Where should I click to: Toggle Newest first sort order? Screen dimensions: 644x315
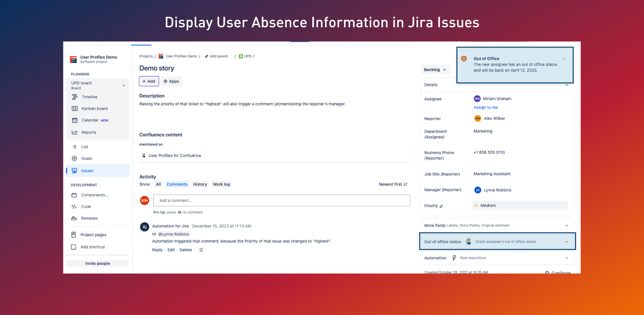coord(393,184)
